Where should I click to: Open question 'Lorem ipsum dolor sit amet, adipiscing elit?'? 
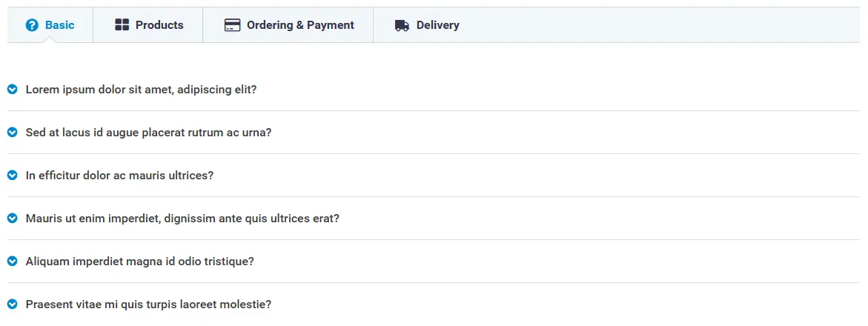141,90
